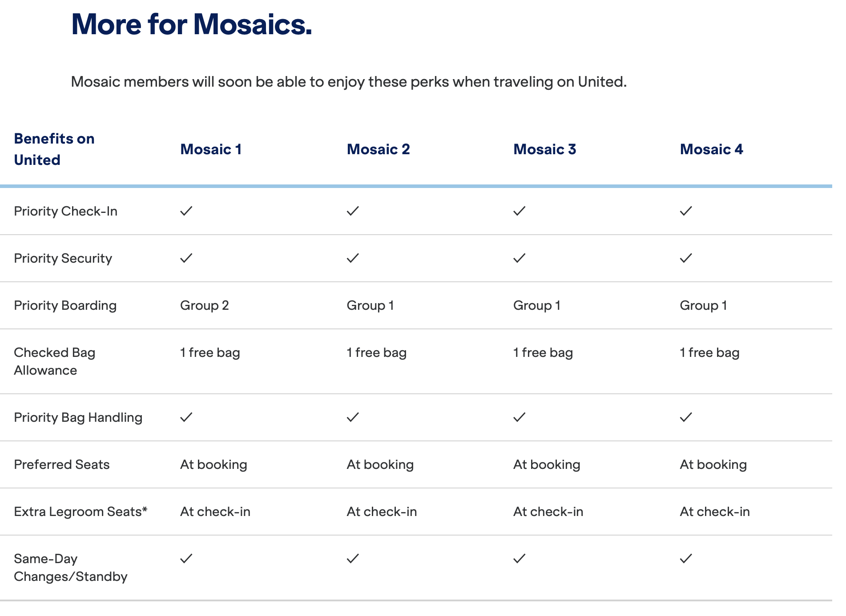The image size is (846, 616).
Task: Click Mosaic 3's At check-in cell
Action: coord(548,512)
